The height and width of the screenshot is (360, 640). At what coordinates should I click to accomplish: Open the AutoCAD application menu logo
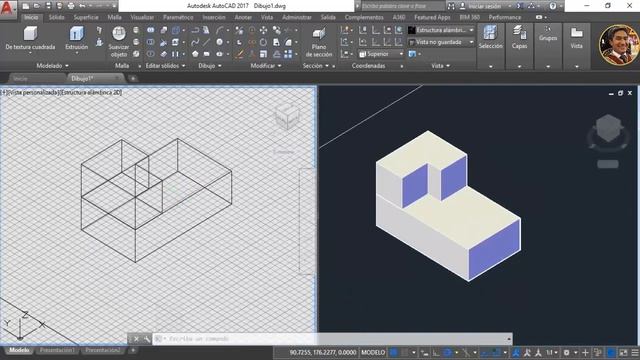coord(7,8)
